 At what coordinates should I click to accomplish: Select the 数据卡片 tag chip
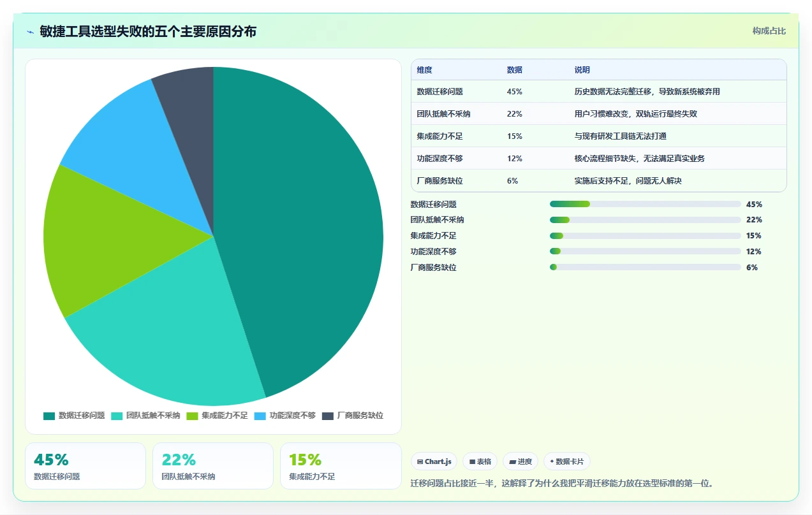click(567, 461)
